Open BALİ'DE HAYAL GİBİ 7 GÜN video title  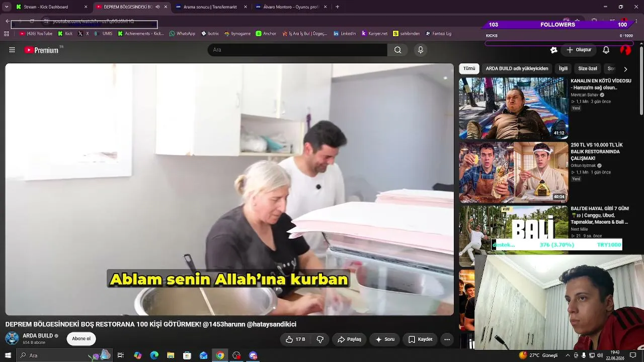pos(600,215)
